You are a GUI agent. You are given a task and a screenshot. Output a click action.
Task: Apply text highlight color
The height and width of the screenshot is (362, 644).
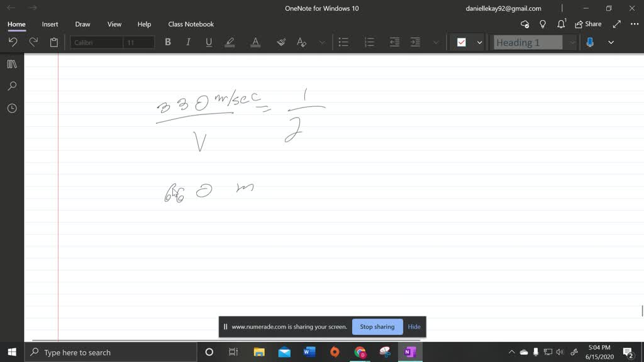point(230,42)
